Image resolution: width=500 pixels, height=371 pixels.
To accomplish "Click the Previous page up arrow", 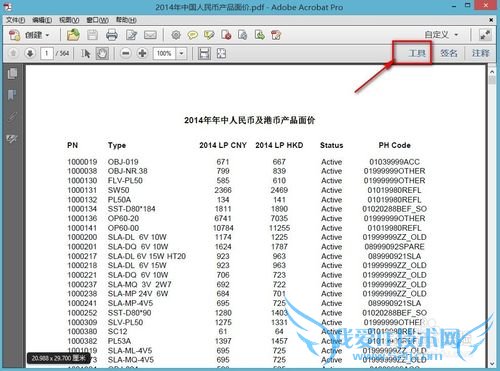I will [13, 53].
